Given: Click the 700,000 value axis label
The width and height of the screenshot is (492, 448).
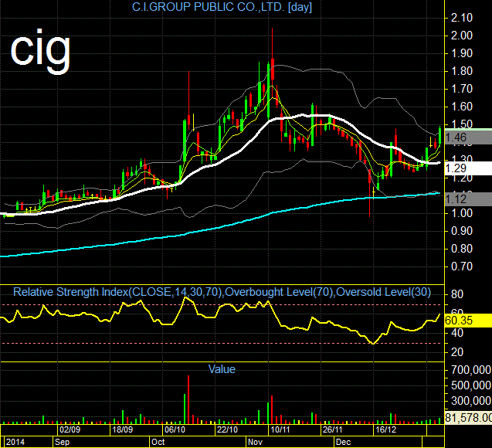Looking at the screenshot, I should click(x=471, y=370).
